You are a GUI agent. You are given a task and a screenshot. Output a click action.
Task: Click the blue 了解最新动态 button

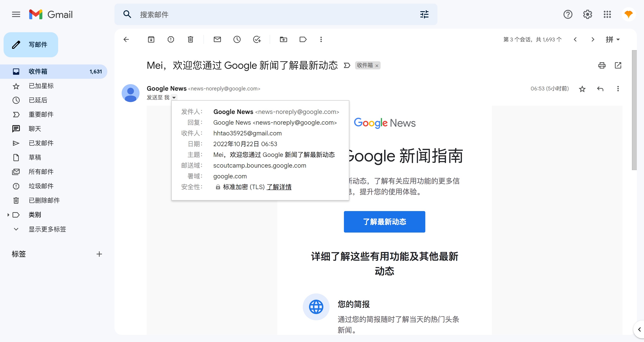[x=384, y=222]
